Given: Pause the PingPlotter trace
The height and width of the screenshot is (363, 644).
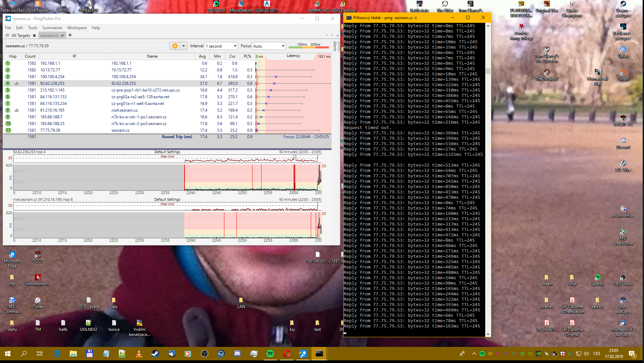Looking at the screenshot, I should (x=175, y=46).
